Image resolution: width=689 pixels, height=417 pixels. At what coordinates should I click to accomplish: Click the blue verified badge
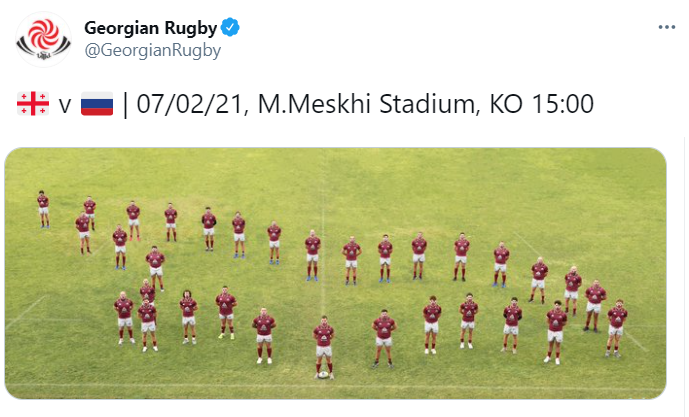coord(230,28)
